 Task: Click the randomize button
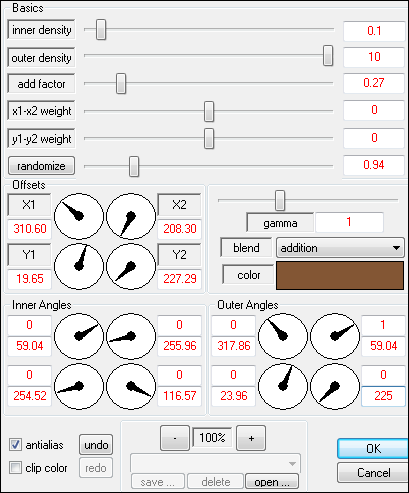coord(41,166)
